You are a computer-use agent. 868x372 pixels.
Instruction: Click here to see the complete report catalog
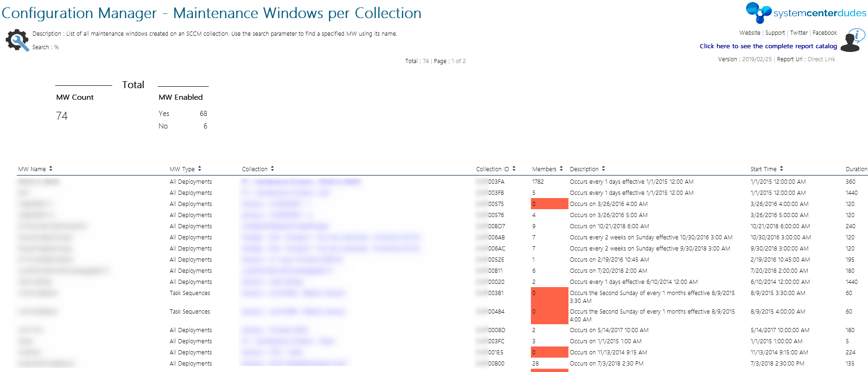point(768,46)
